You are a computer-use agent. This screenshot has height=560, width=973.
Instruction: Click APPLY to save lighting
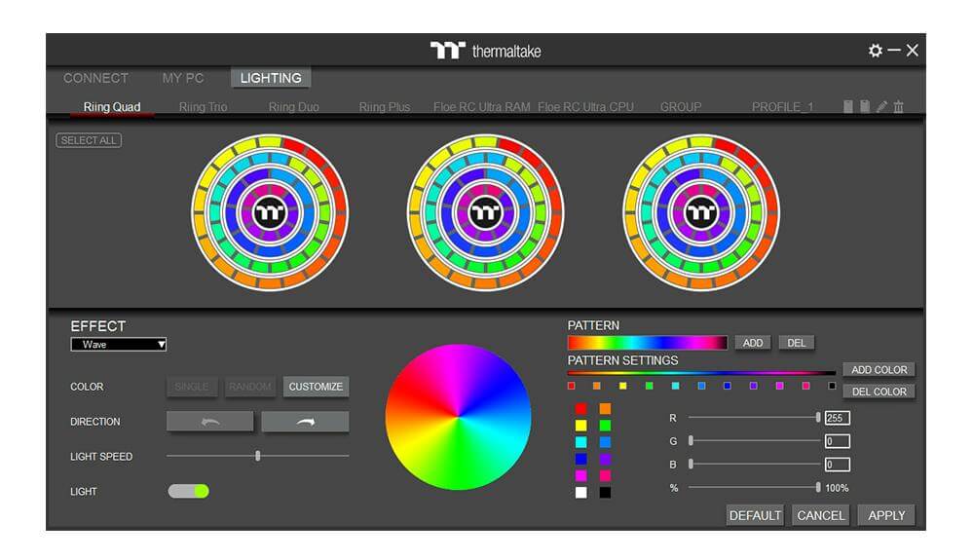[886, 515]
